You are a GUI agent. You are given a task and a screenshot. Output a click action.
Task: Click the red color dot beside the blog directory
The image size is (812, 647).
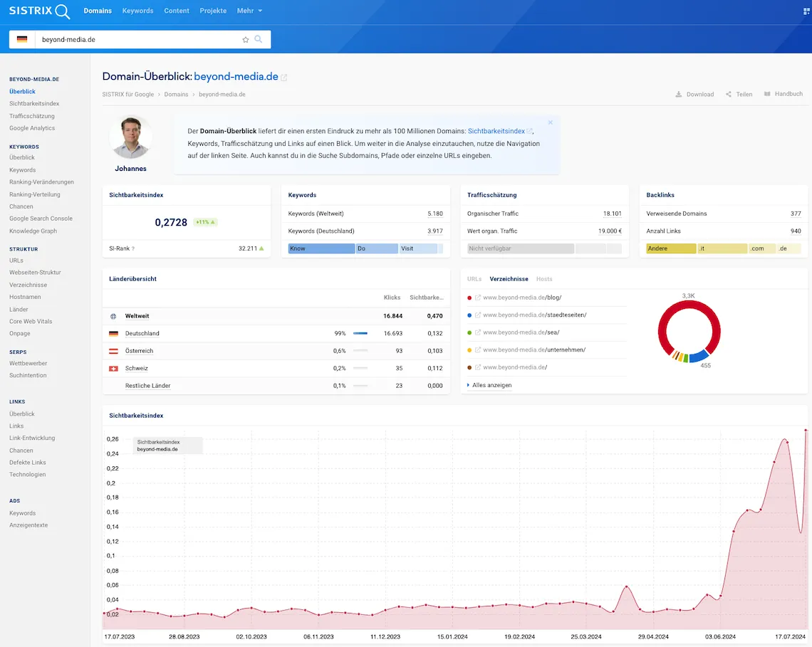coord(468,297)
